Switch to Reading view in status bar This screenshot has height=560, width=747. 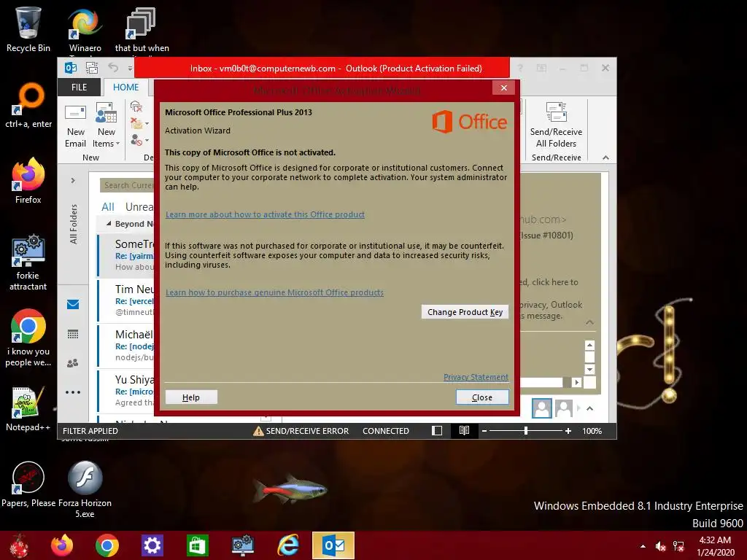pos(464,431)
